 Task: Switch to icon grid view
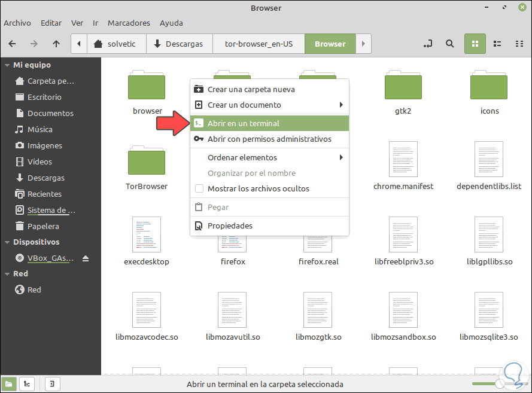pyautogui.click(x=475, y=44)
